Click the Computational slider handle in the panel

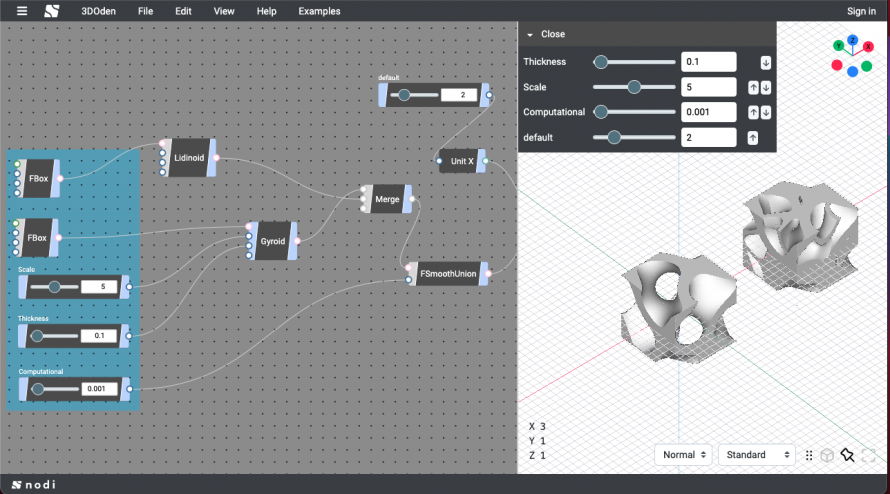click(x=601, y=112)
